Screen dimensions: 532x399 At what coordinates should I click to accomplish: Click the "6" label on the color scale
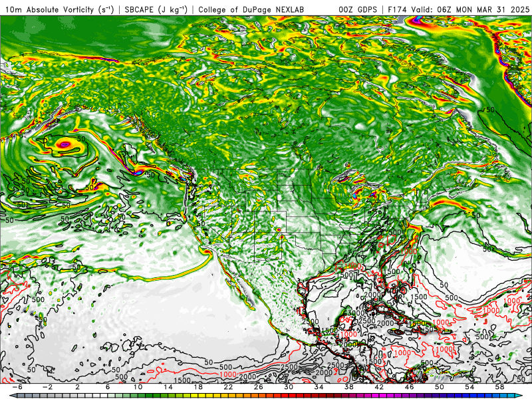click(x=108, y=387)
